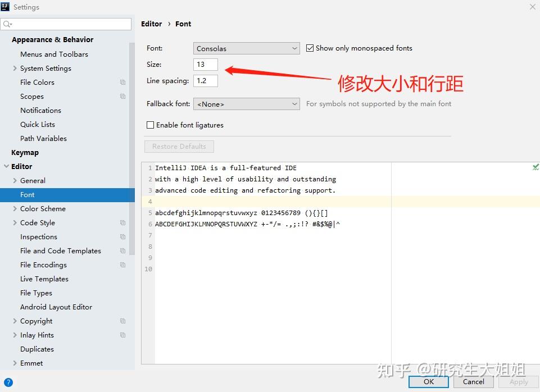Open the Font dropdown showing Consolas
Image resolution: width=540 pixels, height=392 pixels.
(x=246, y=48)
